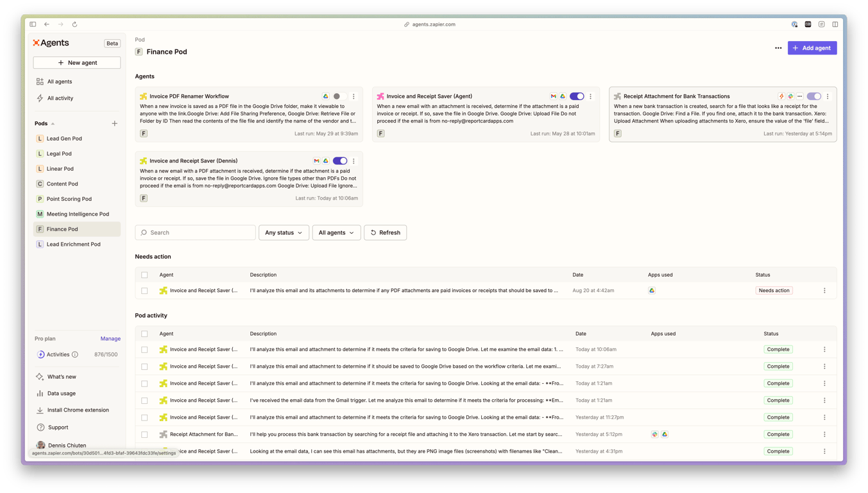Image resolution: width=868 pixels, height=493 pixels.
Task: Select Meeting Intelligence Pod in the sidebar
Action: click(x=76, y=214)
